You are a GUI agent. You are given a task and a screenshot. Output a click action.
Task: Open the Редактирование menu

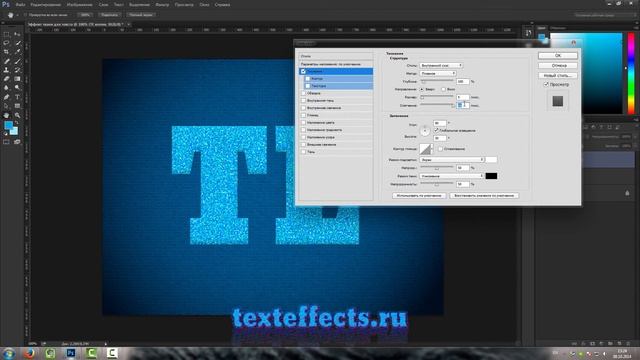point(46,5)
